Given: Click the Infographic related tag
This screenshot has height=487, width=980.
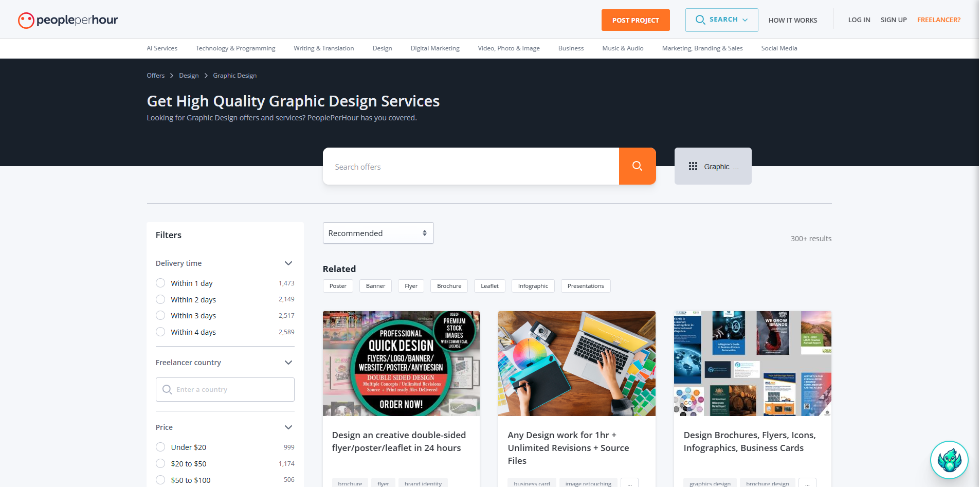Looking at the screenshot, I should coord(533,286).
